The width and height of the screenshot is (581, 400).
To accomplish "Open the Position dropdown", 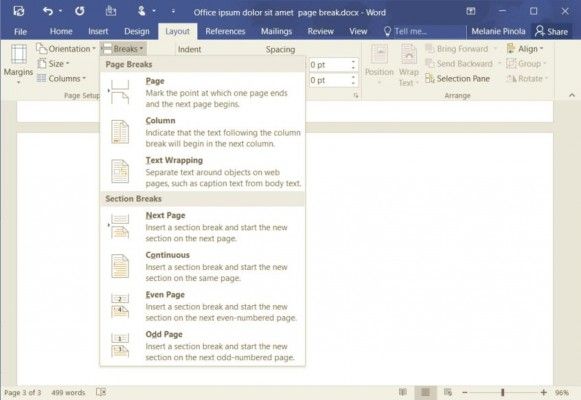I will (x=379, y=64).
